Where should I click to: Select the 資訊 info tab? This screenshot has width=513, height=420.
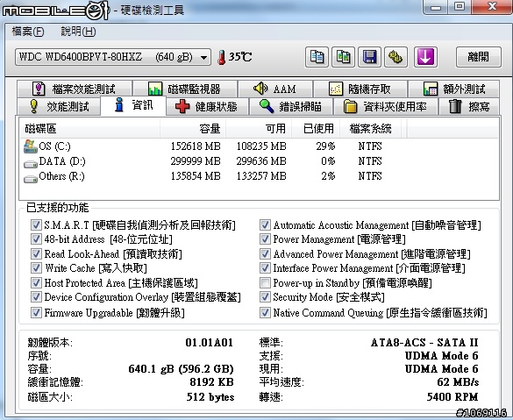pyautogui.click(x=133, y=105)
